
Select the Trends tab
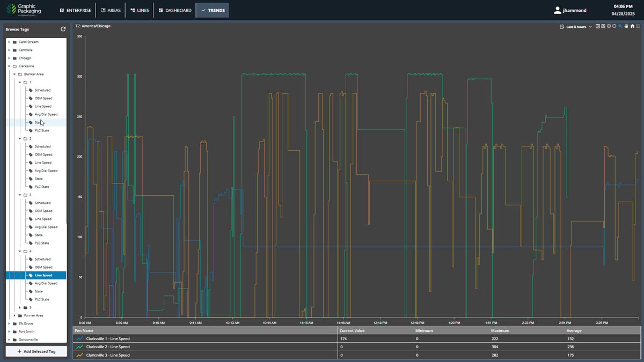[213, 10]
